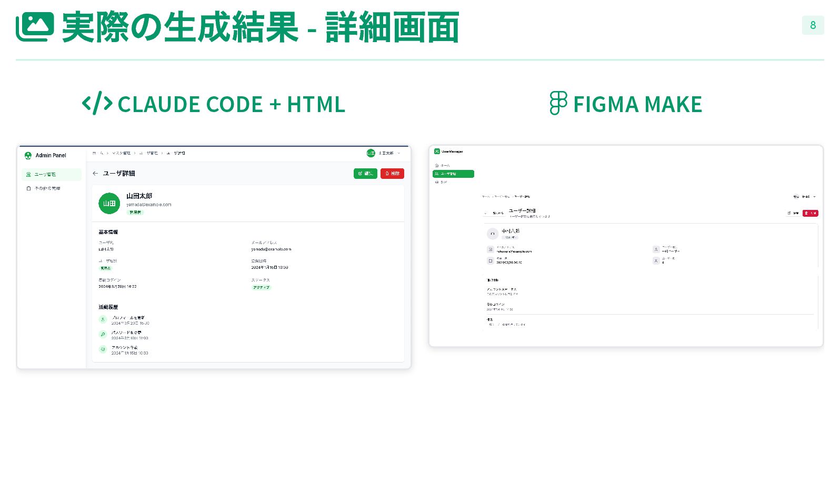Click the small 山田 avatar in the header

tap(371, 153)
